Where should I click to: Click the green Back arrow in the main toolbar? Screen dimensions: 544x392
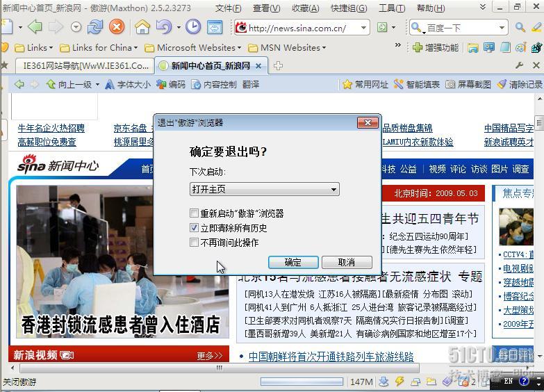(x=35, y=26)
